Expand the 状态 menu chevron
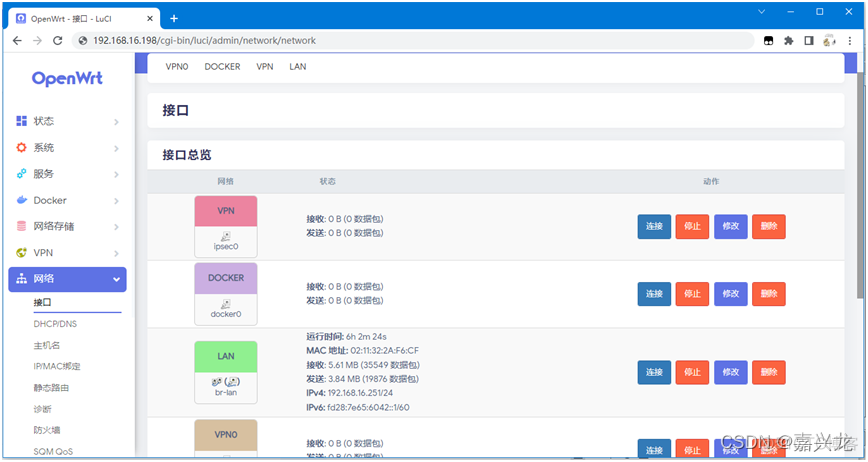The height and width of the screenshot is (462, 868). point(116,122)
